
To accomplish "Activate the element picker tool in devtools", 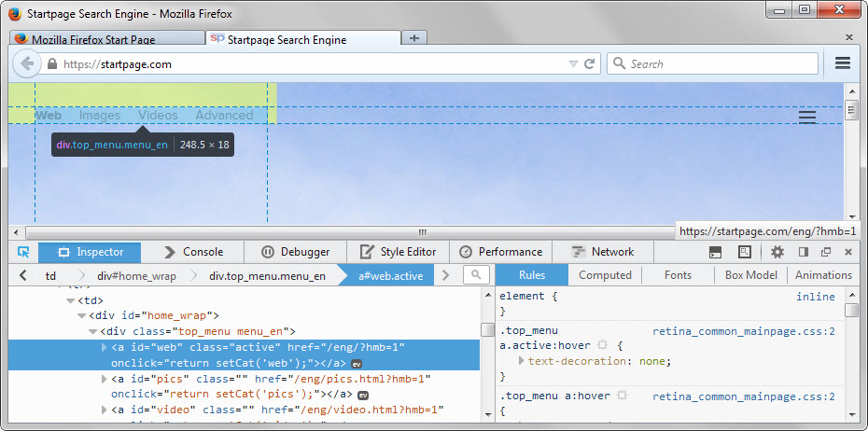I will [23, 252].
